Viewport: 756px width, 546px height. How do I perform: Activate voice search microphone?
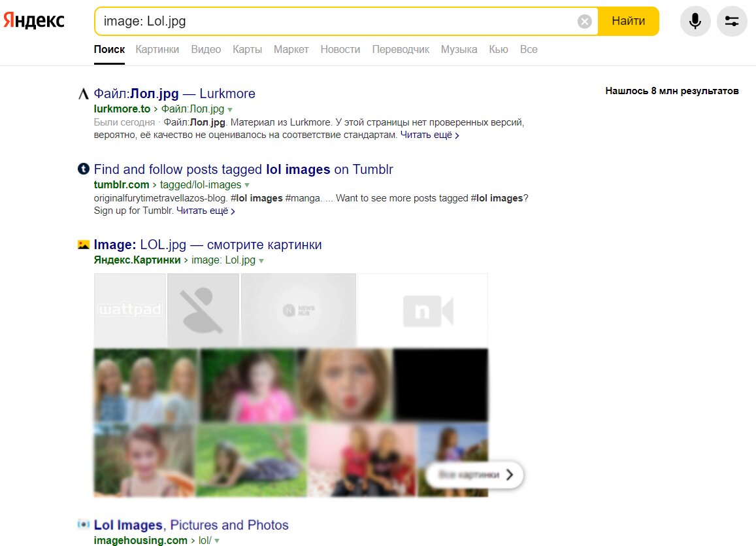pos(695,21)
